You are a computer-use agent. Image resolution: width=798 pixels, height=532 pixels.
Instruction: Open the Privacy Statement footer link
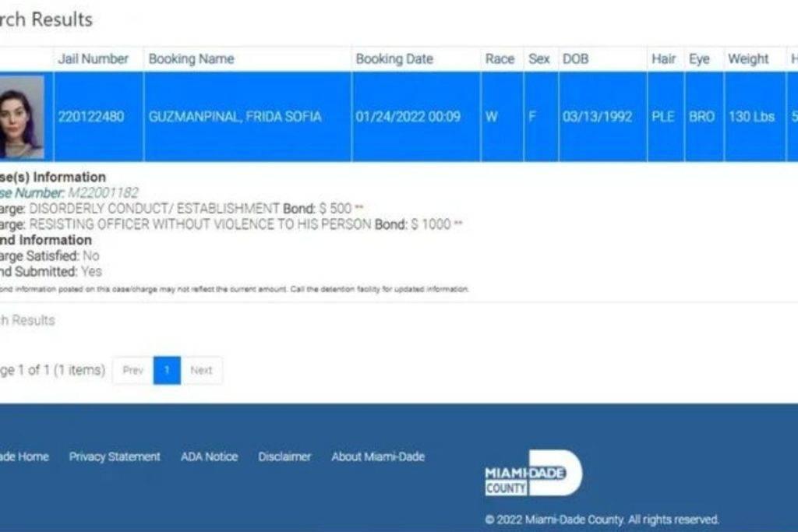pos(115,456)
